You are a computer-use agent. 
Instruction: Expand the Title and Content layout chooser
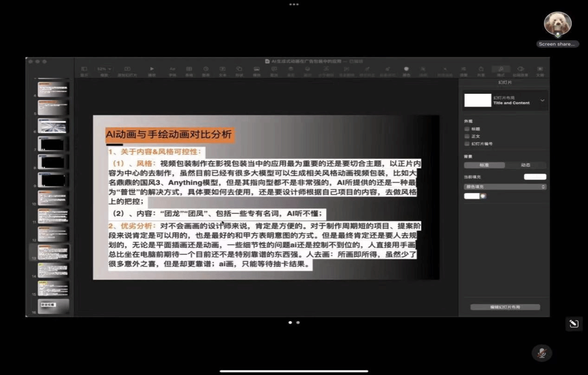542,100
